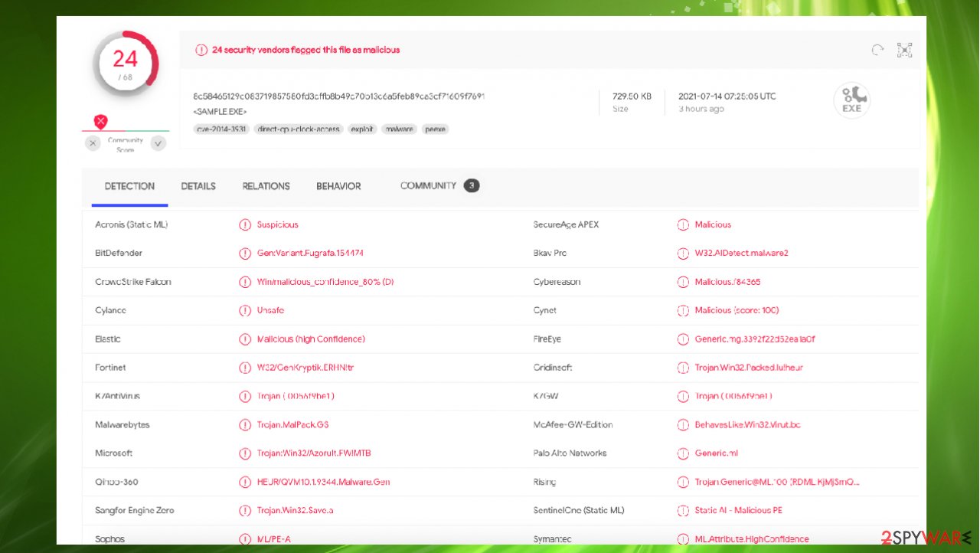Click the EXE file type icon
The height and width of the screenshot is (553, 980).
tap(851, 100)
